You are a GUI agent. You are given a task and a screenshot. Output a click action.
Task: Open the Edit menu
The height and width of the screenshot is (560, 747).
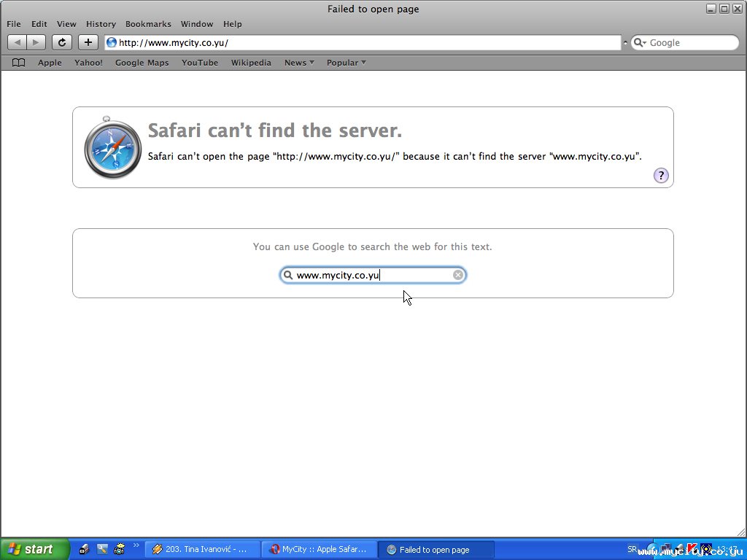coord(39,24)
